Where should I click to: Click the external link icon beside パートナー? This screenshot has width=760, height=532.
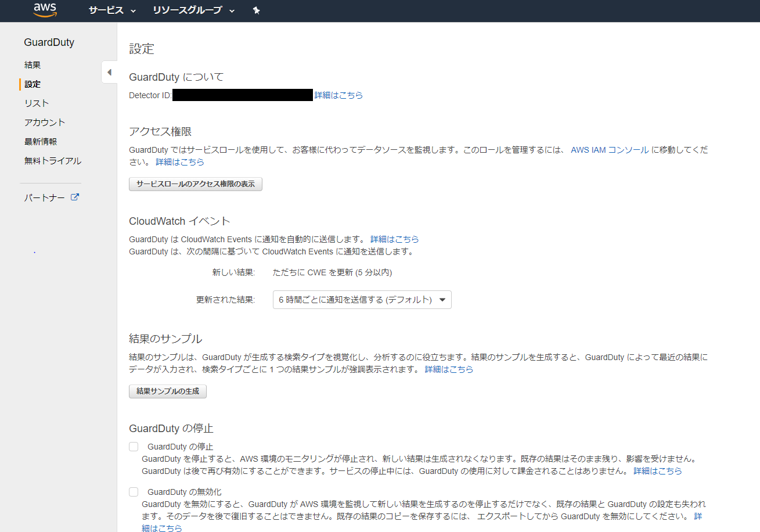[74, 197]
